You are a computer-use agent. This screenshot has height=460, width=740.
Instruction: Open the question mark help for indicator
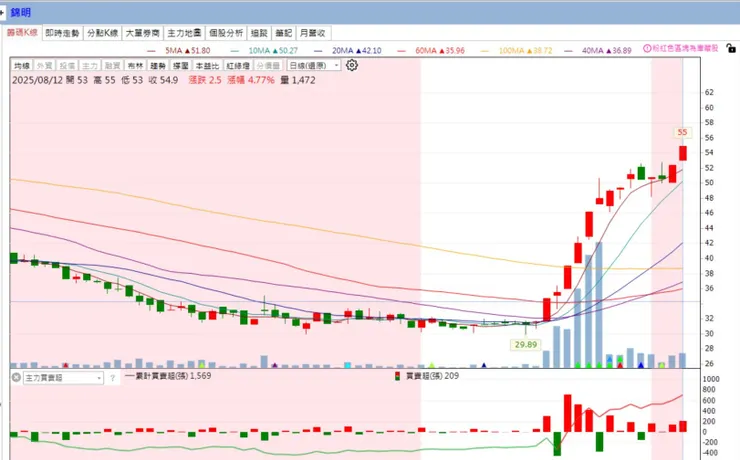pos(113,378)
